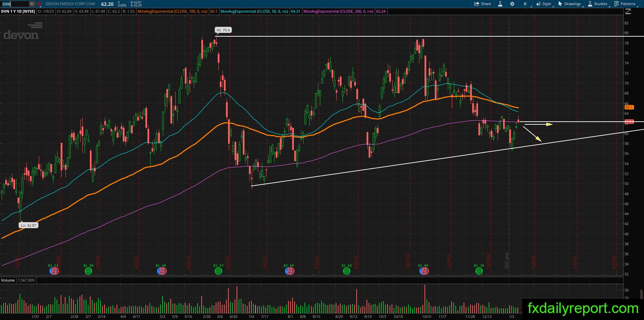Click the 62.20 last price readout
Screen dimensions: 644x320
coord(107,4)
